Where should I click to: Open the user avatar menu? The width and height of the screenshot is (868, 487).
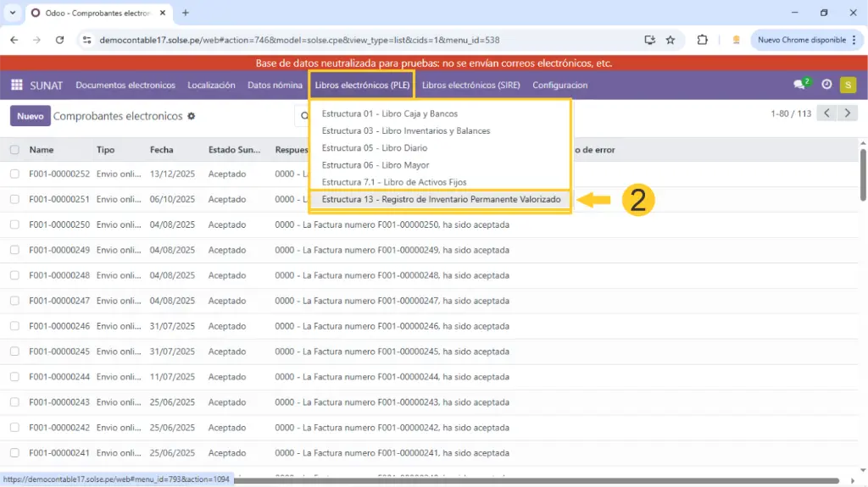(x=848, y=85)
